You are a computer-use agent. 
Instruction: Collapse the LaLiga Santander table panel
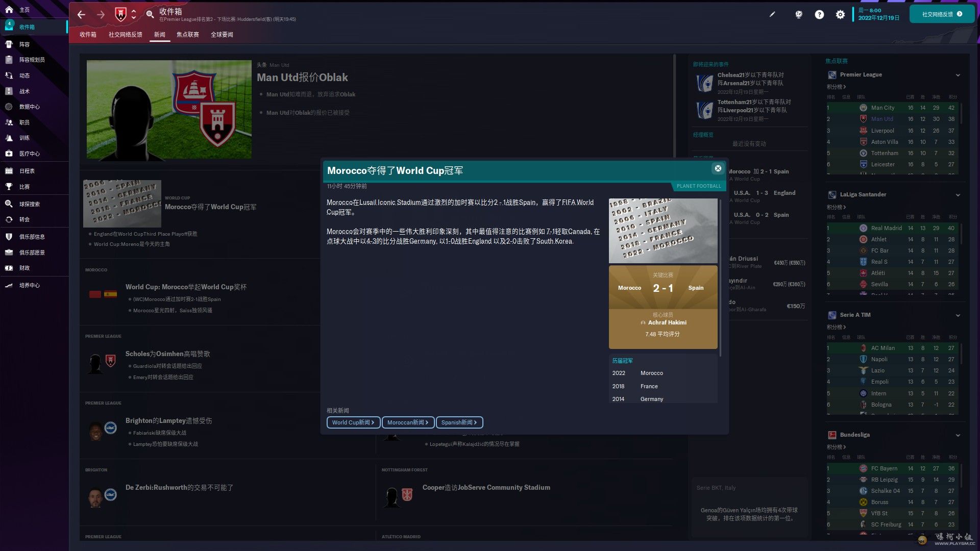958,195
